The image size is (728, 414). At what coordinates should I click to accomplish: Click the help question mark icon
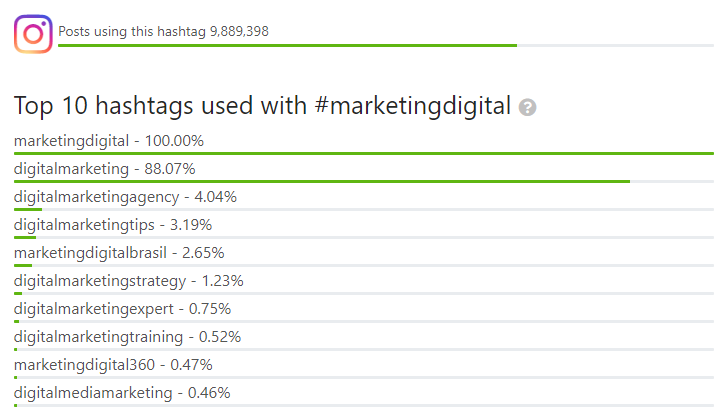pos(528,107)
